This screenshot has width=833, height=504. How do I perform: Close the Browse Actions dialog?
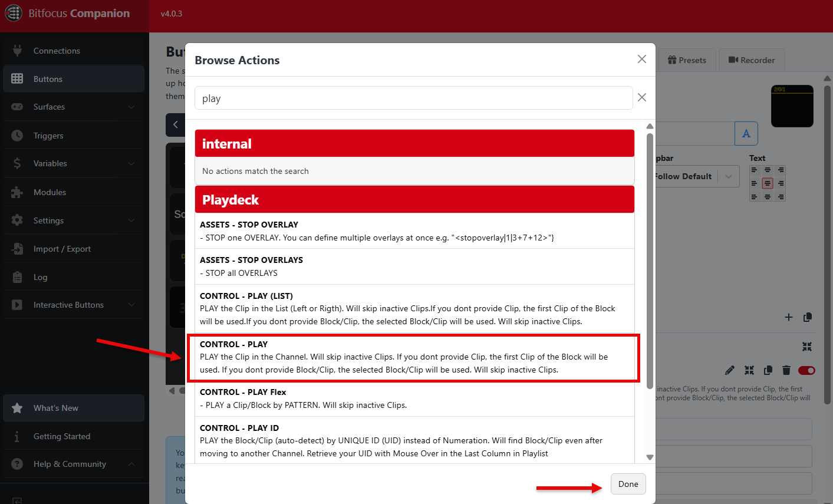point(642,59)
